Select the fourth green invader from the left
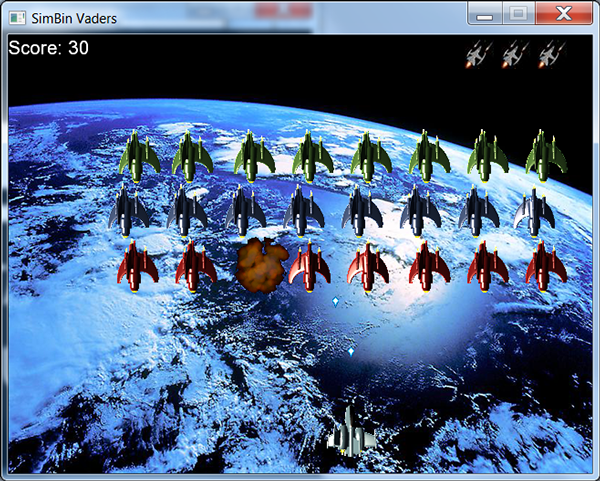Image resolution: width=600 pixels, height=481 pixels. tap(313, 157)
